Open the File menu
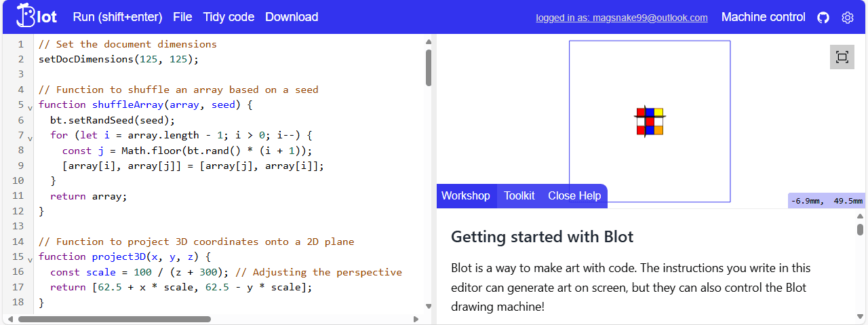 coord(182,17)
